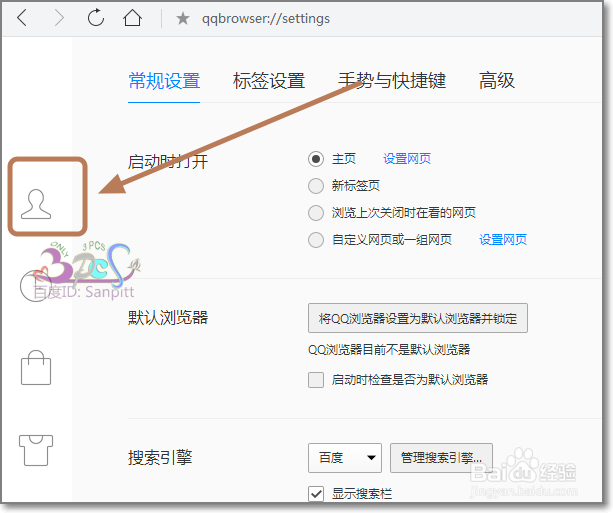This screenshot has height=513, width=613.
Task: Reload the page with refresh icon
Action: click(x=96, y=18)
